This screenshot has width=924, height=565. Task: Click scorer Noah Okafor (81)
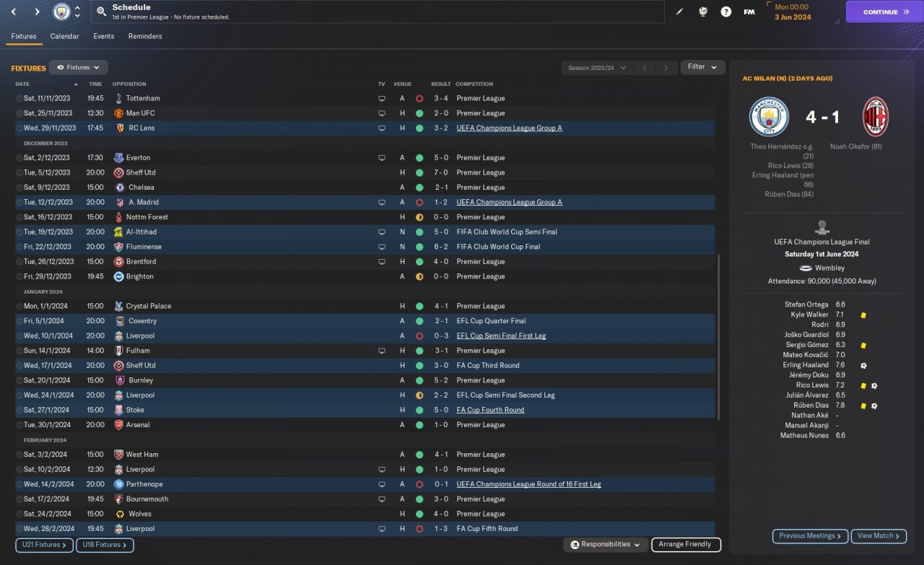[856, 146]
